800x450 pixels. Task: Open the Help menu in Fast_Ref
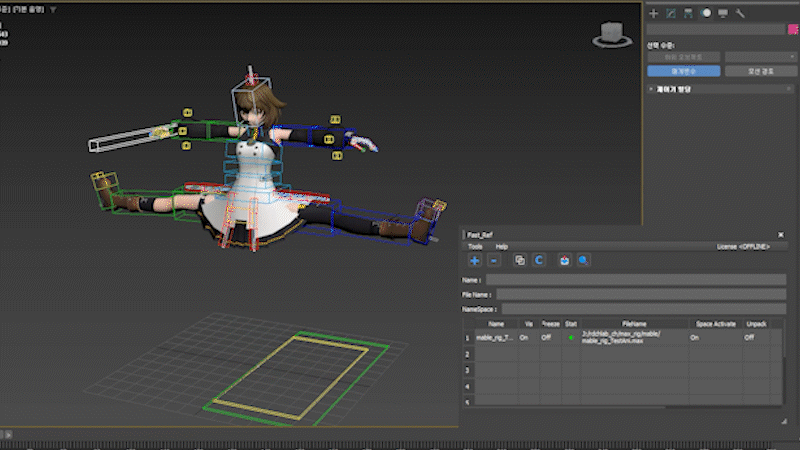tap(502, 245)
